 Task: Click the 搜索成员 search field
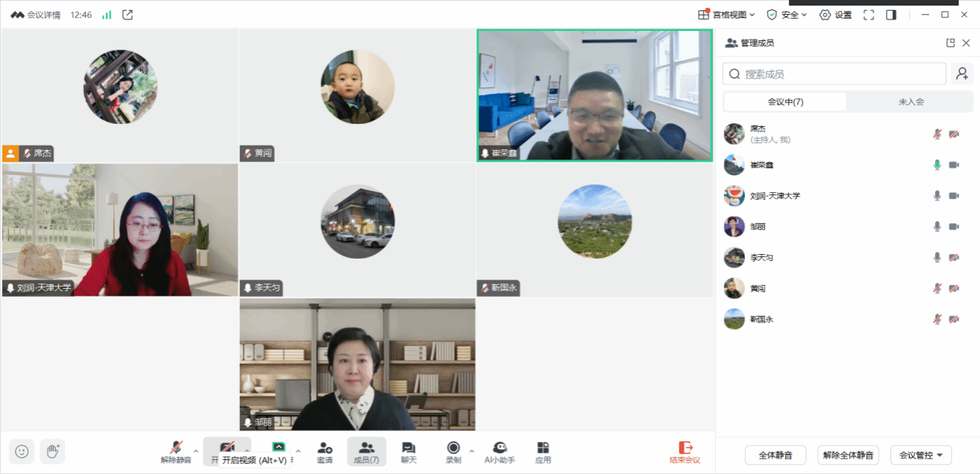pos(834,74)
